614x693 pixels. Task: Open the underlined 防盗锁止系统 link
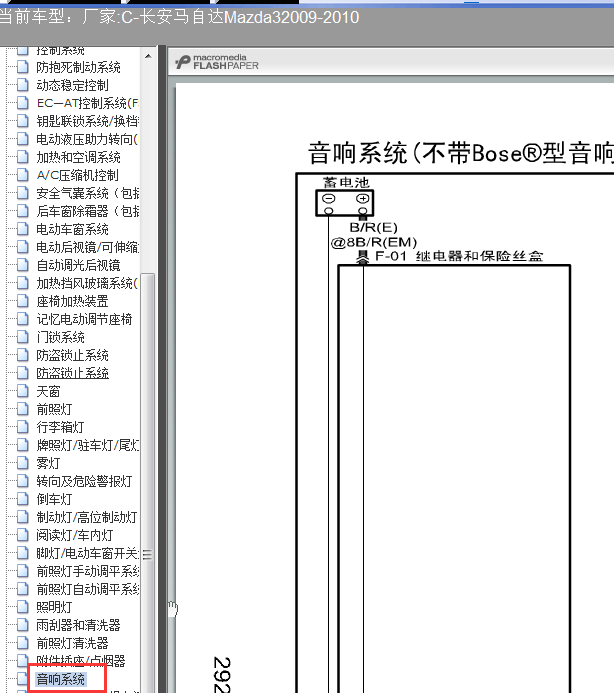pos(72,373)
